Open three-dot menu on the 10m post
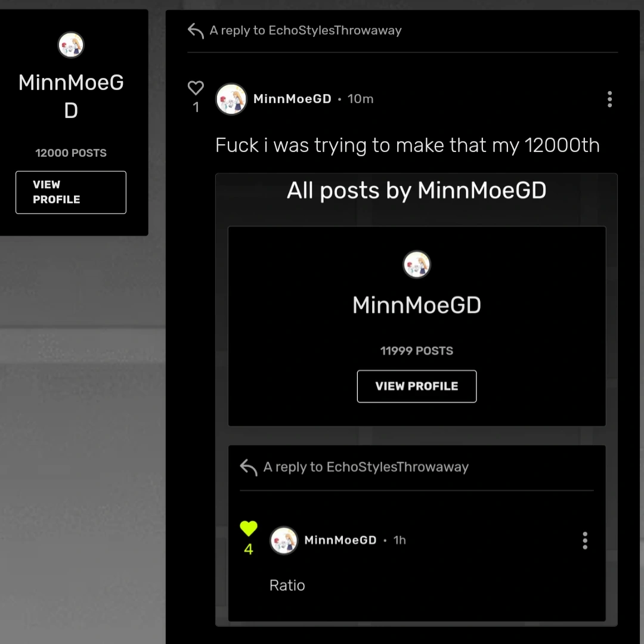 [609, 99]
